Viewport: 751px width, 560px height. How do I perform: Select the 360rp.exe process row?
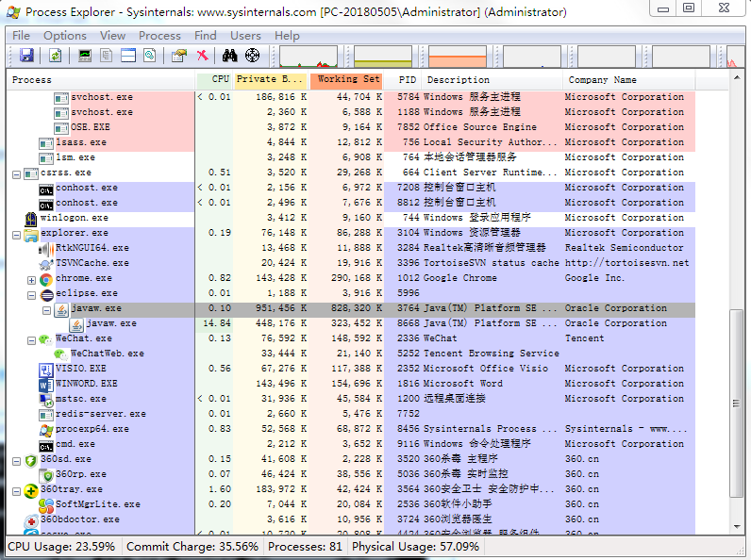(351, 474)
